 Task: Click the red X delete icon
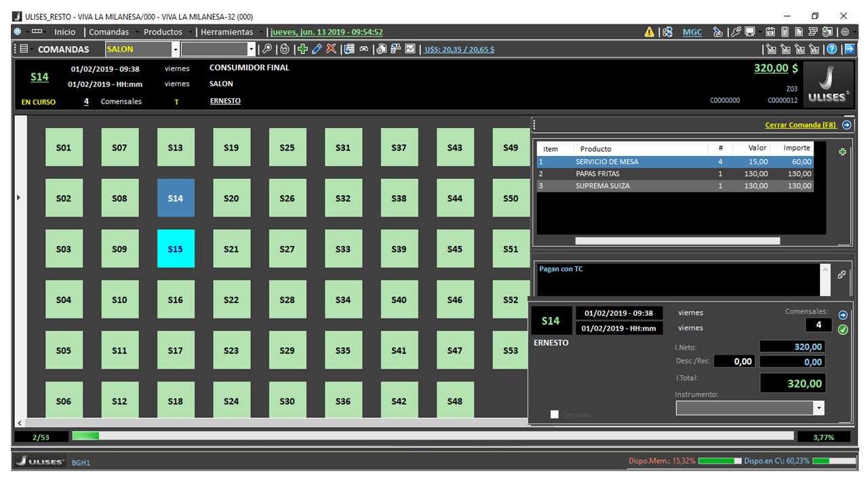[x=331, y=49]
